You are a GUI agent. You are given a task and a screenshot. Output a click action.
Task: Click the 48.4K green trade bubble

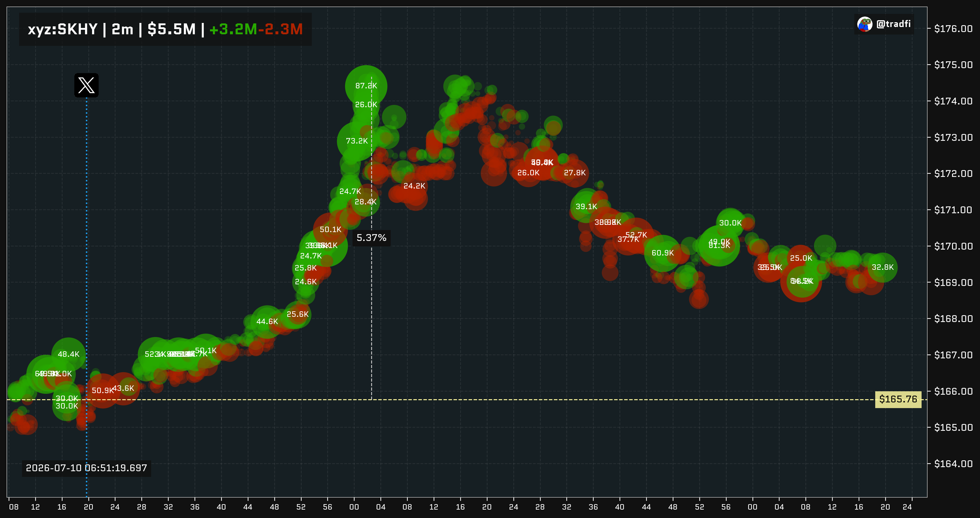coord(68,354)
